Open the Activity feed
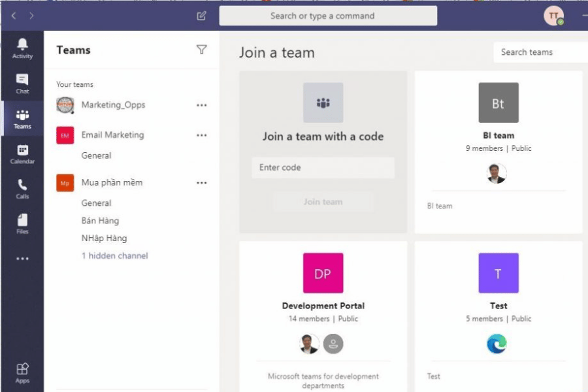The height and width of the screenshot is (392, 588). click(x=22, y=49)
